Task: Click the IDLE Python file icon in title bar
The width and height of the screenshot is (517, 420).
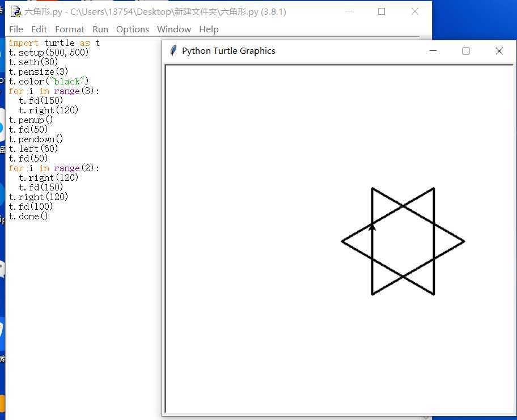Action: point(16,11)
